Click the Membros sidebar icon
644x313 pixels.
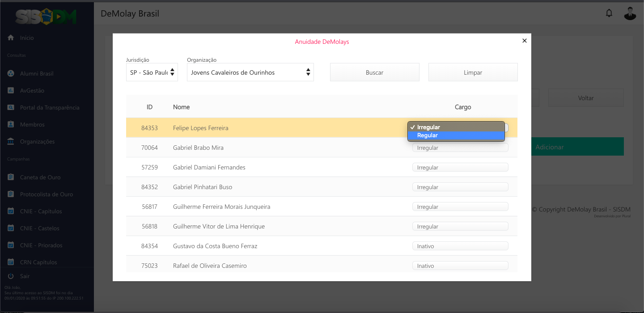[x=11, y=124]
